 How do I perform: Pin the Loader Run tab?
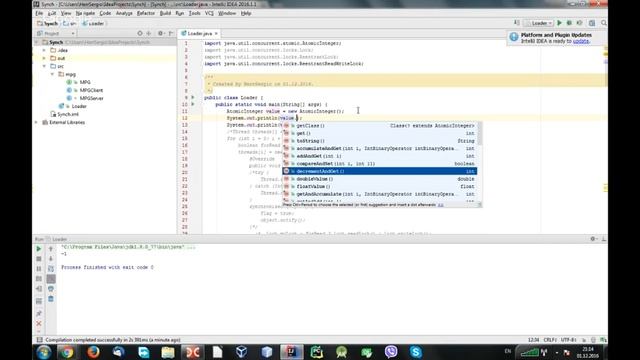[39, 313]
